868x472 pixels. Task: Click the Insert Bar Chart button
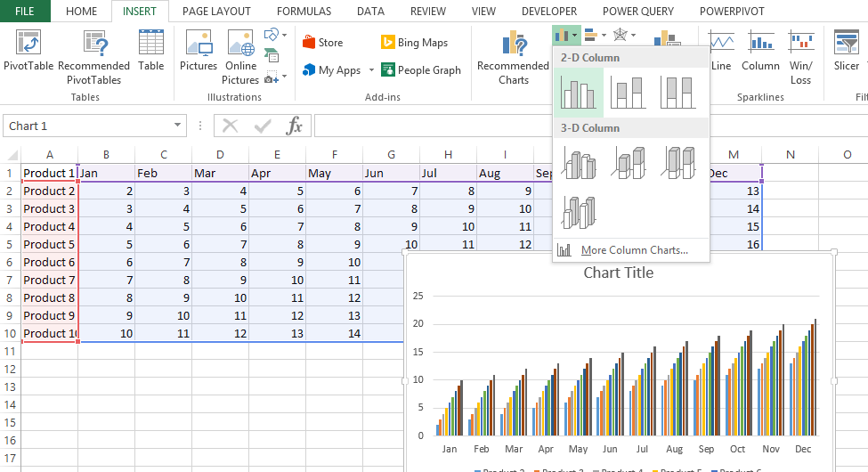click(x=590, y=36)
